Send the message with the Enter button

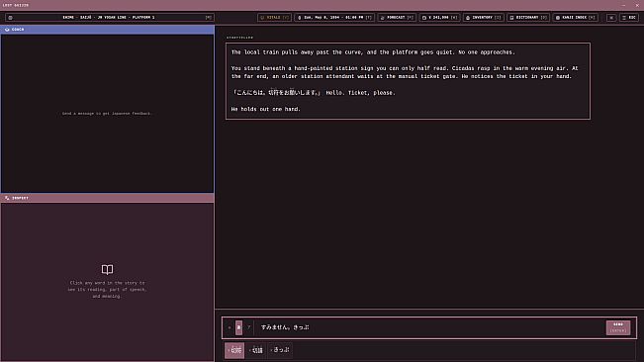click(x=618, y=327)
